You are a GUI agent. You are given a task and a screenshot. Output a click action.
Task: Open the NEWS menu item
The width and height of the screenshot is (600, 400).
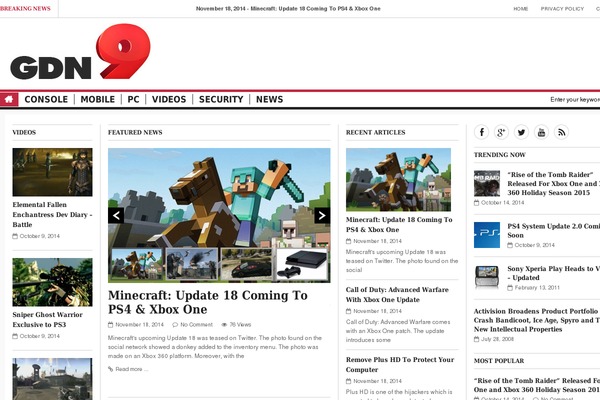click(269, 100)
